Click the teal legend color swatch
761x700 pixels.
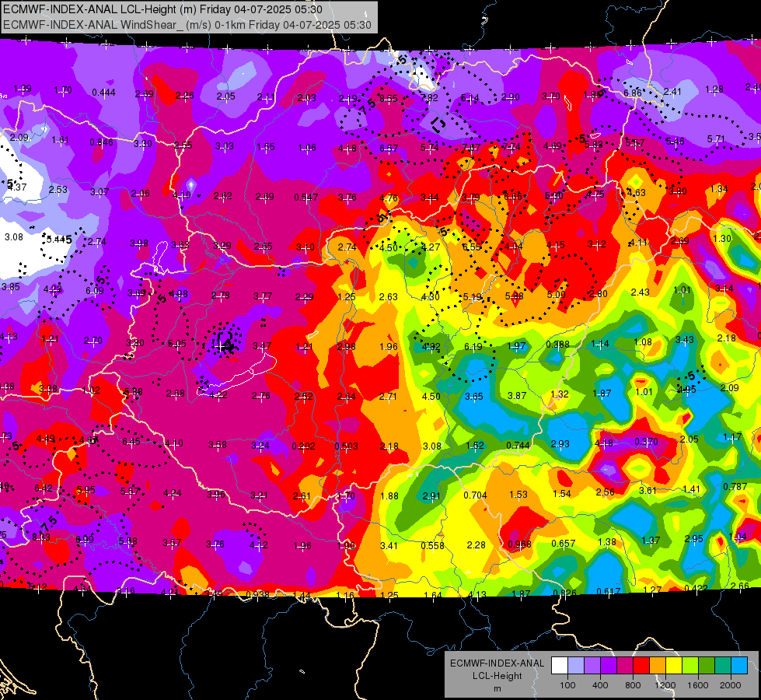(723, 666)
